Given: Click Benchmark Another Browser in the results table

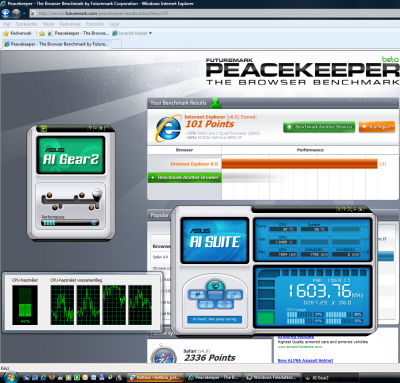Looking at the screenshot, I should tap(184, 177).
